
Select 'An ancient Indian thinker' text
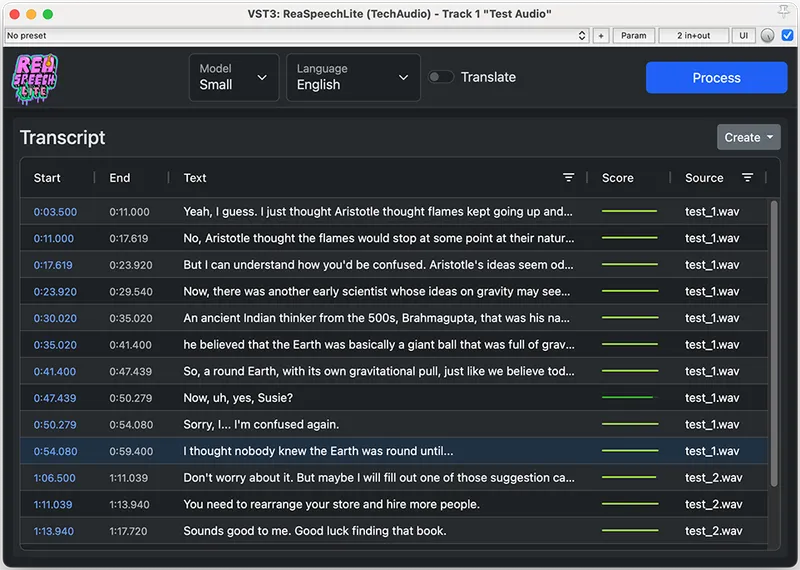pyautogui.click(x=377, y=318)
